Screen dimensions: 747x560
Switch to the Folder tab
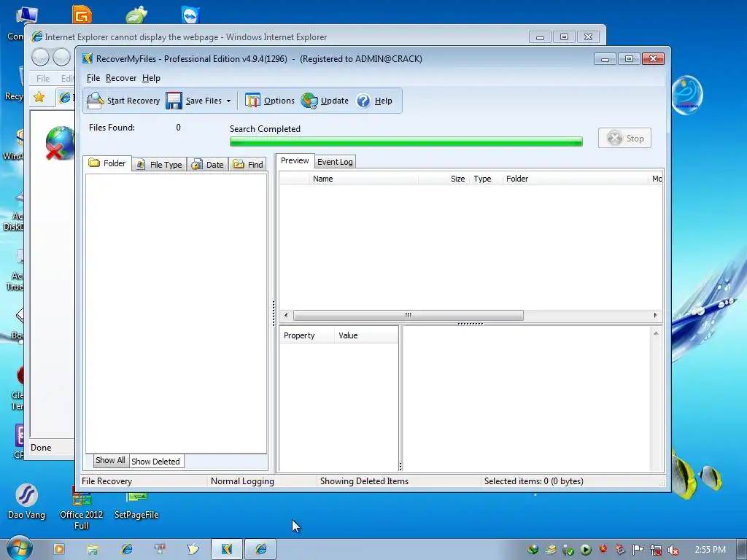click(x=108, y=163)
